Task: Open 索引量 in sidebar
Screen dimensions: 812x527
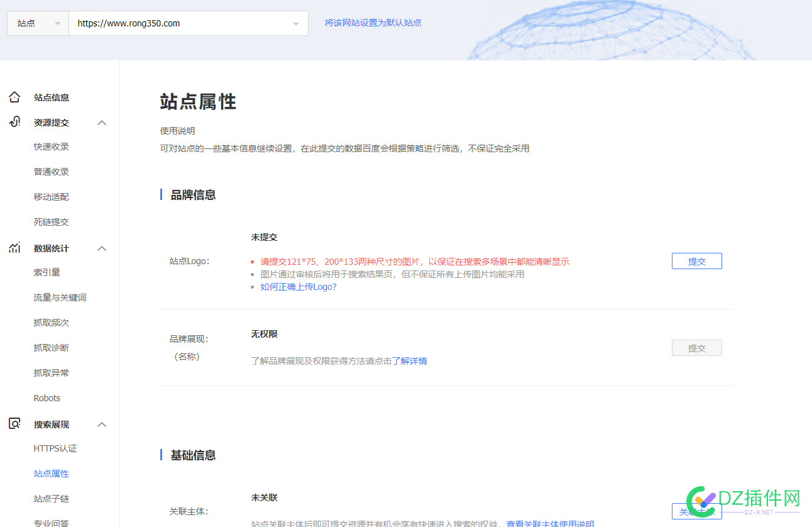Action: (47, 272)
